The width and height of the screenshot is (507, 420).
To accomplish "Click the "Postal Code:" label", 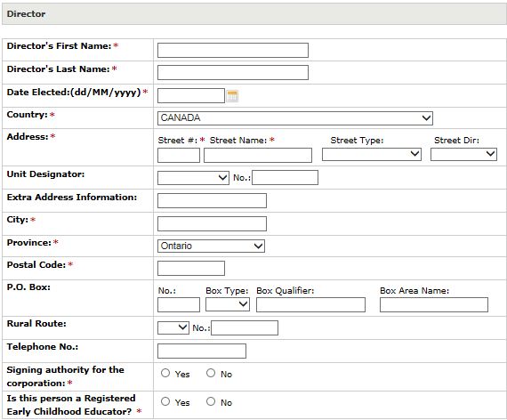I will 36,265.
